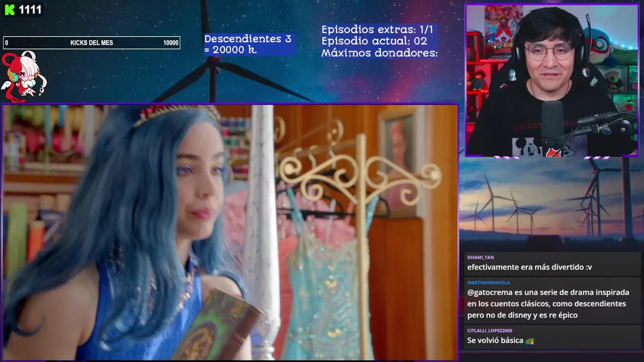Click the MARTHAINKAKOLA chat username
The height and width of the screenshot is (362, 644).
tap(489, 283)
